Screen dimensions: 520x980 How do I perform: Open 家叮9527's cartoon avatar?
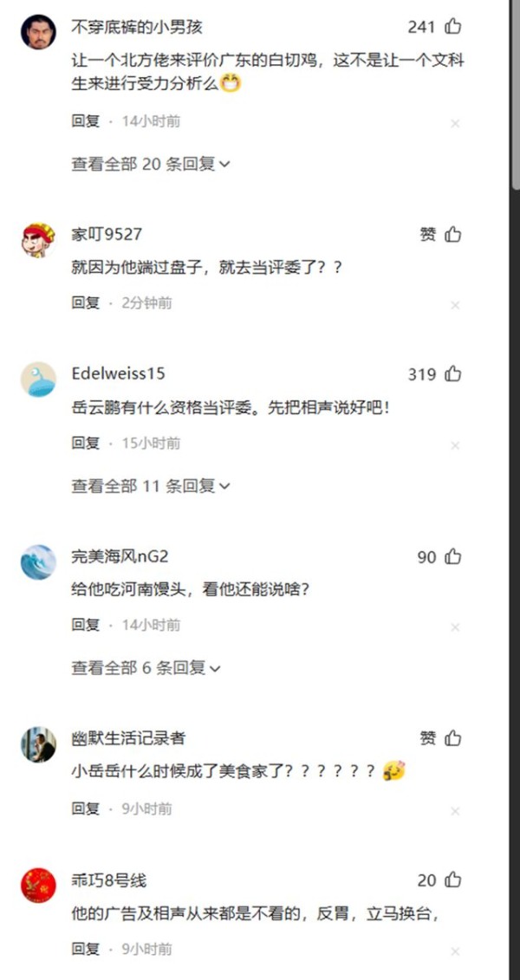39,239
